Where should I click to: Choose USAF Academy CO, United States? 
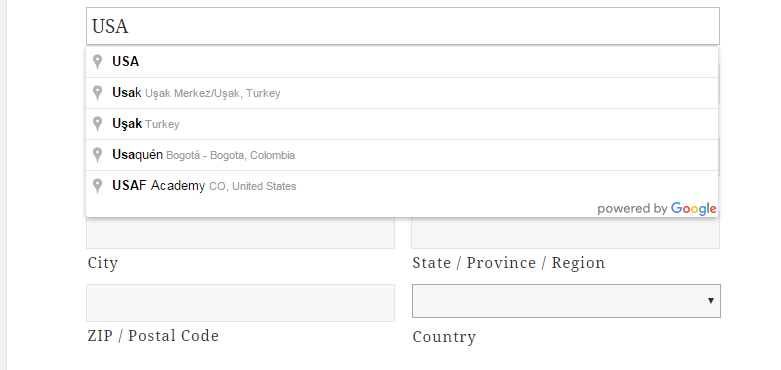402,186
